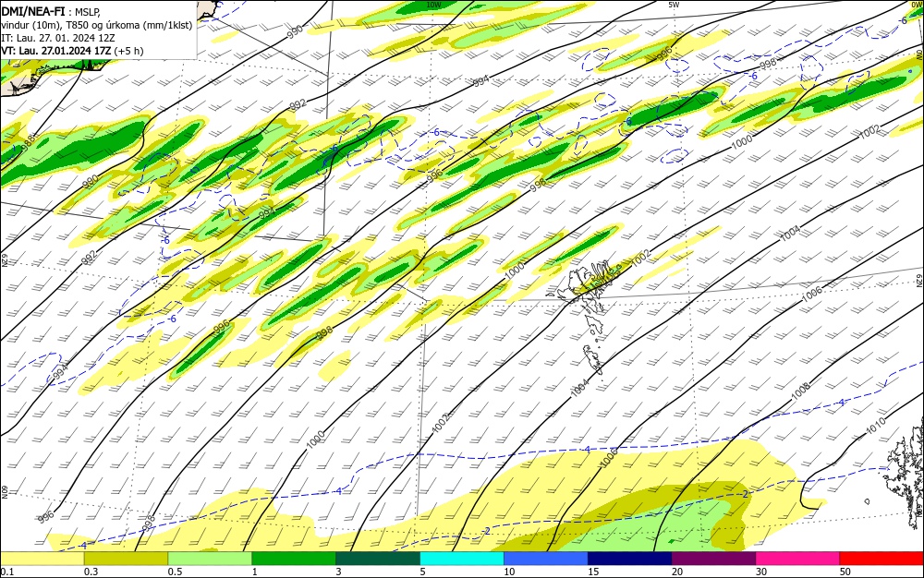Click the '0.1' legend scale value
The height and width of the screenshot is (578, 924).
pos(7,572)
